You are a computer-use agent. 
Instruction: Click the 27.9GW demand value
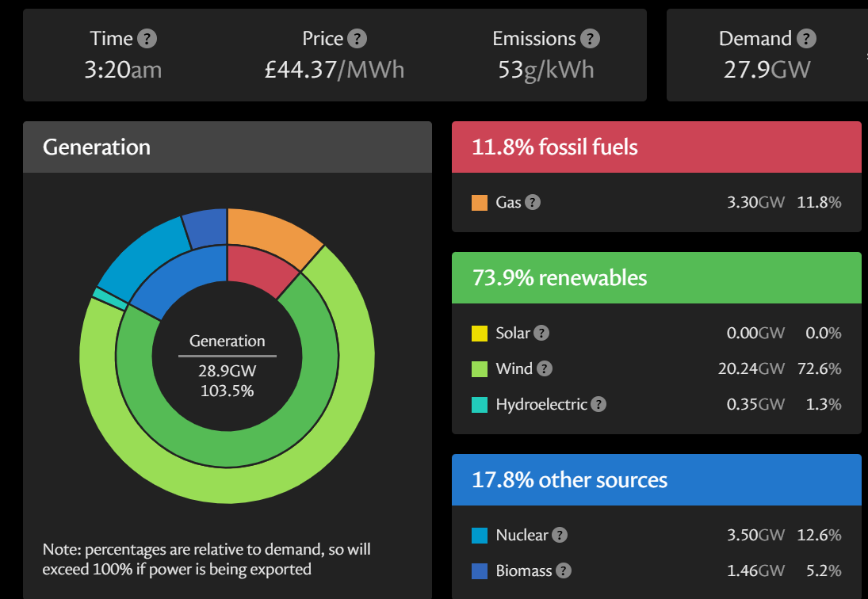coord(767,71)
